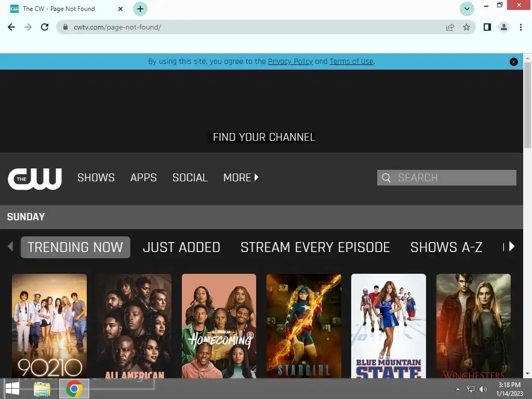
Task: Open the Chrome profile menu
Action: pyautogui.click(x=504, y=27)
